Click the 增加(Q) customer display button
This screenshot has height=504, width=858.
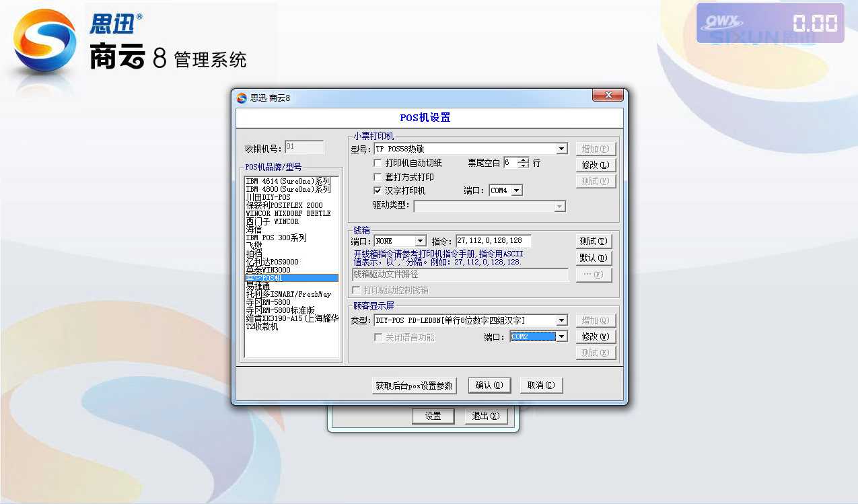pos(596,320)
